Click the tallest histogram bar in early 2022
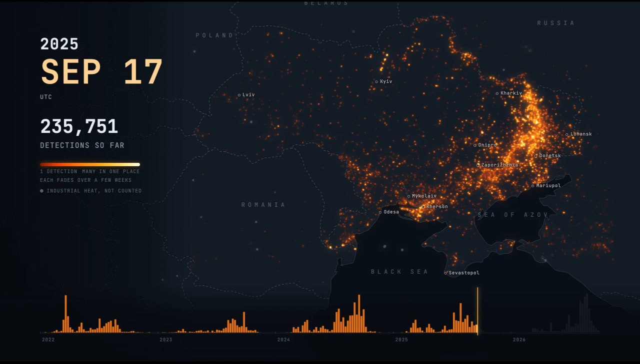Screen dimensions: 640x364 65,314
